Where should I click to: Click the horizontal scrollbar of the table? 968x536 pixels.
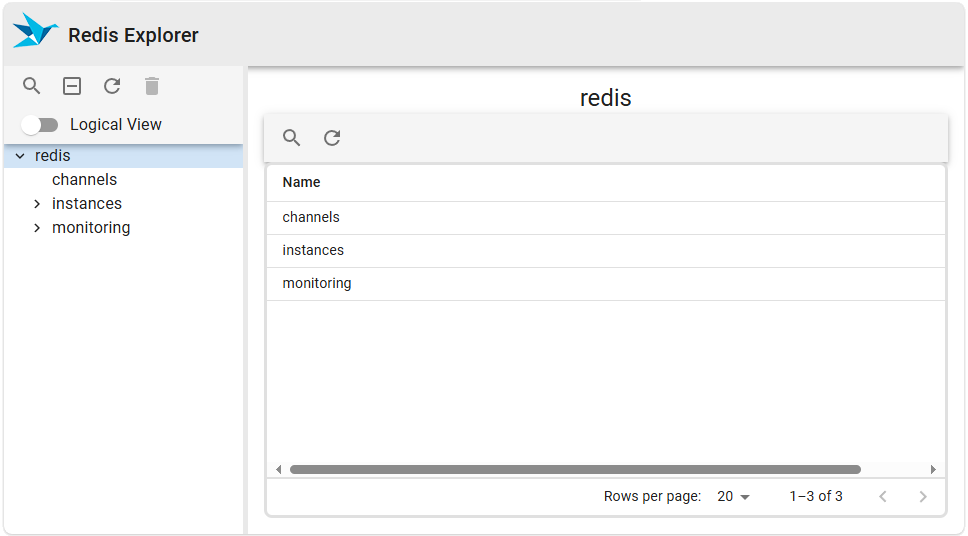pos(575,469)
